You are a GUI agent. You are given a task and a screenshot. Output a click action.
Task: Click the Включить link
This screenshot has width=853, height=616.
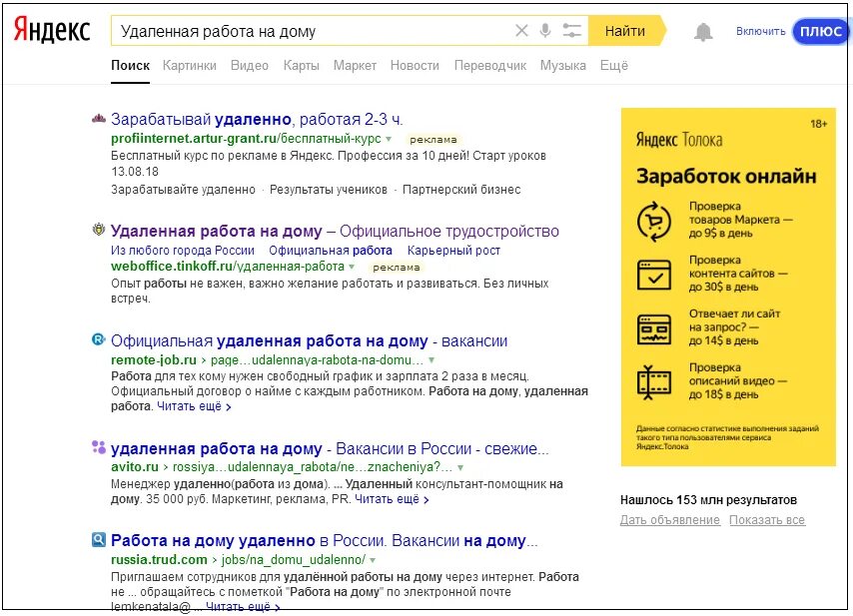pos(760,32)
